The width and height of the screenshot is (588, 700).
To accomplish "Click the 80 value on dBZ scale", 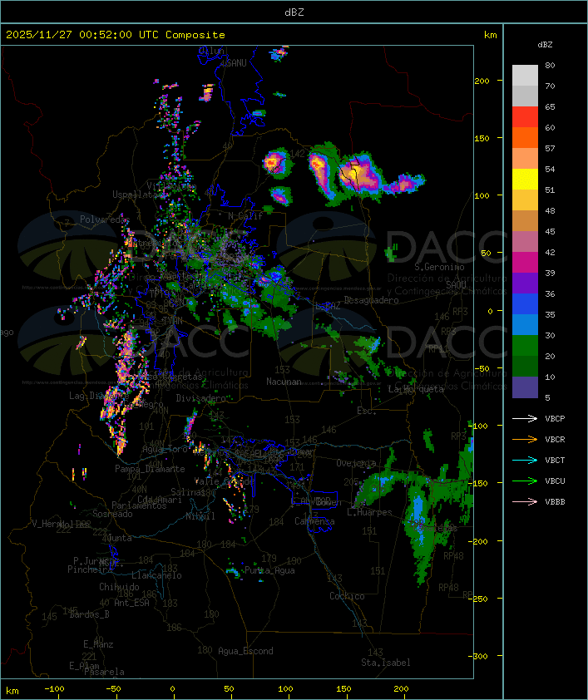I will 550,65.
